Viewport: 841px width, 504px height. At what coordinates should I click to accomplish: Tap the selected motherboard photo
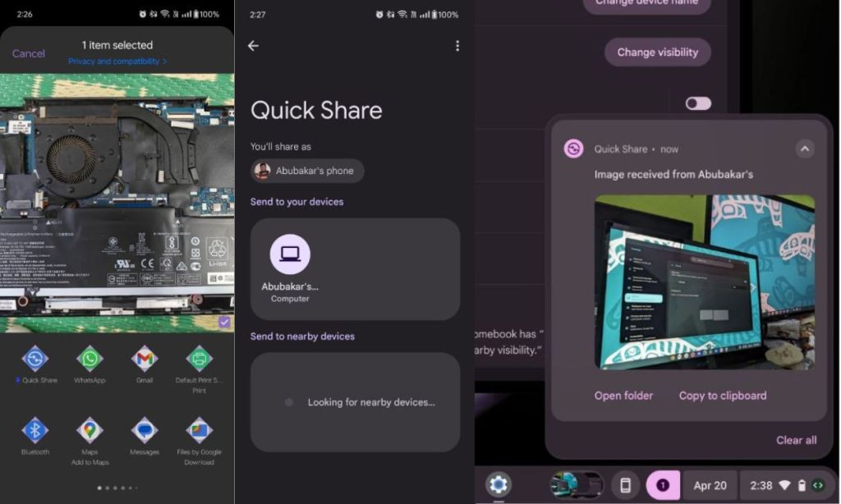(x=117, y=204)
